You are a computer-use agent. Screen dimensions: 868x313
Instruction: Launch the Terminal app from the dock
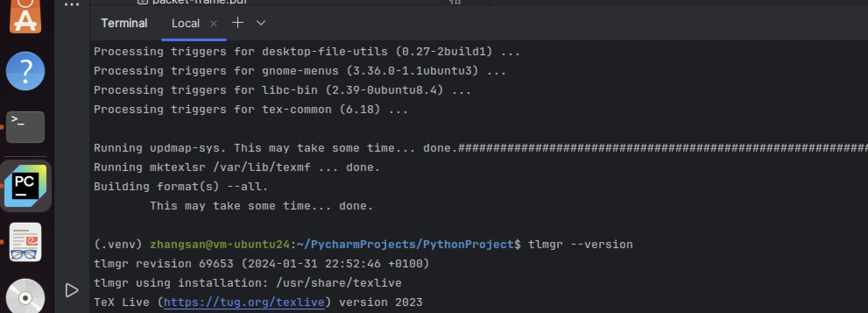[25, 127]
